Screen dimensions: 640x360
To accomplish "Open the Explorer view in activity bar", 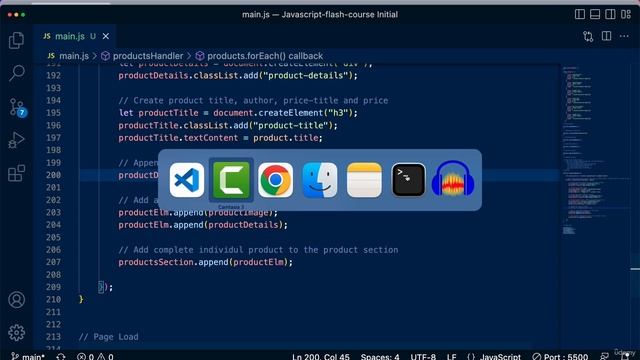I will point(16,40).
